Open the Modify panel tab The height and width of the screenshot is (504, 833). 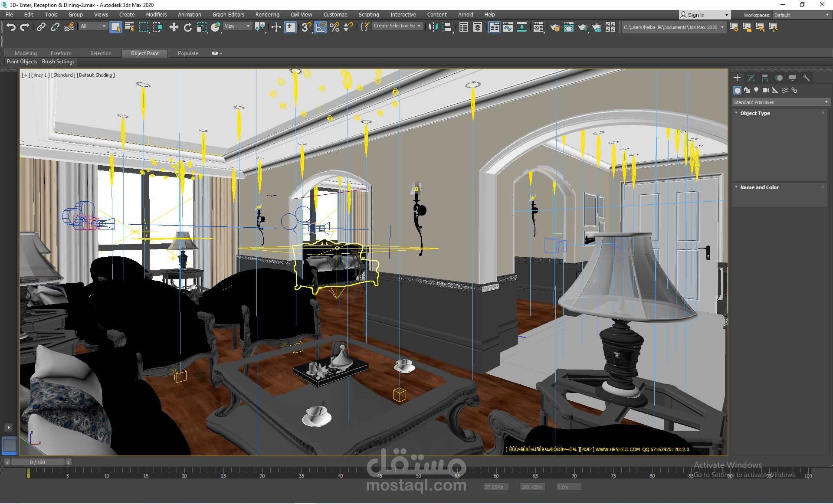point(751,78)
